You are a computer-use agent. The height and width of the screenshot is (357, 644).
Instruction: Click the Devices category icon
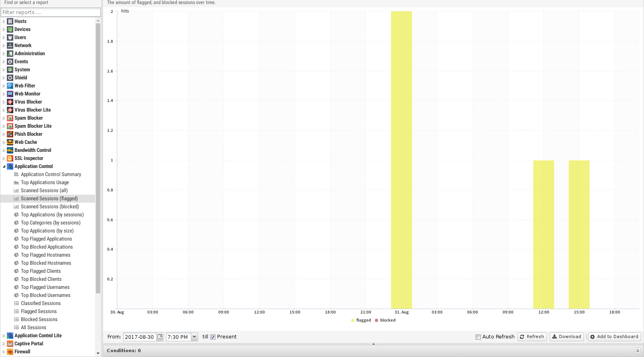[10, 29]
